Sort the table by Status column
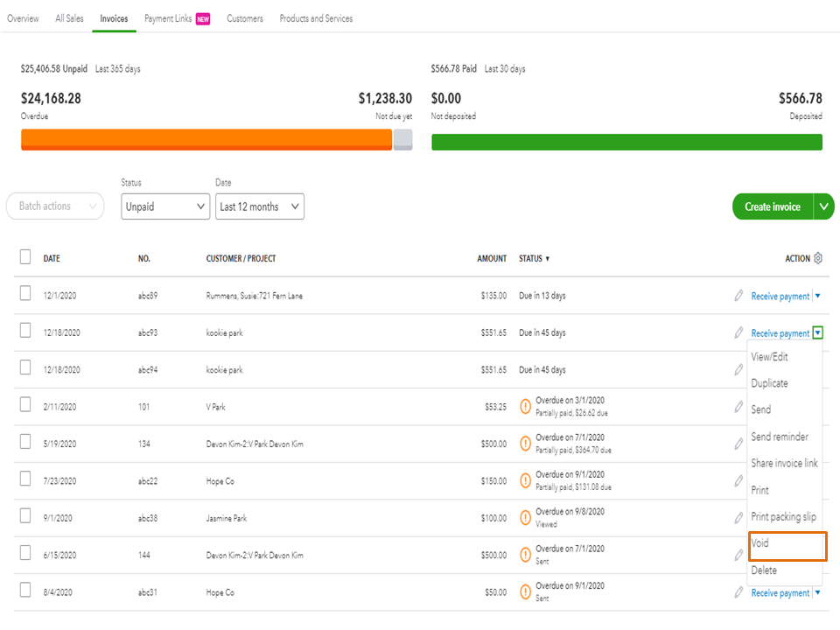 [534, 259]
